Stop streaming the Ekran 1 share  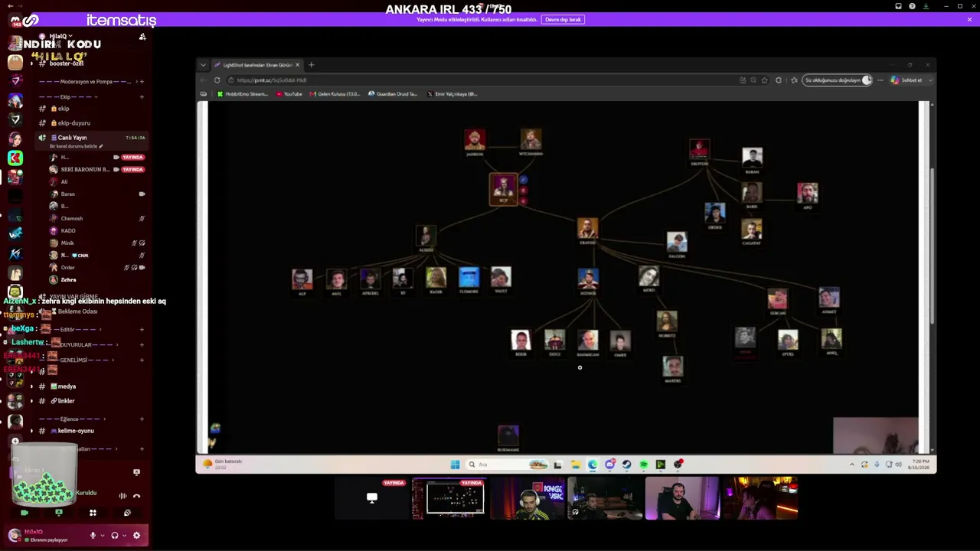pos(136,472)
